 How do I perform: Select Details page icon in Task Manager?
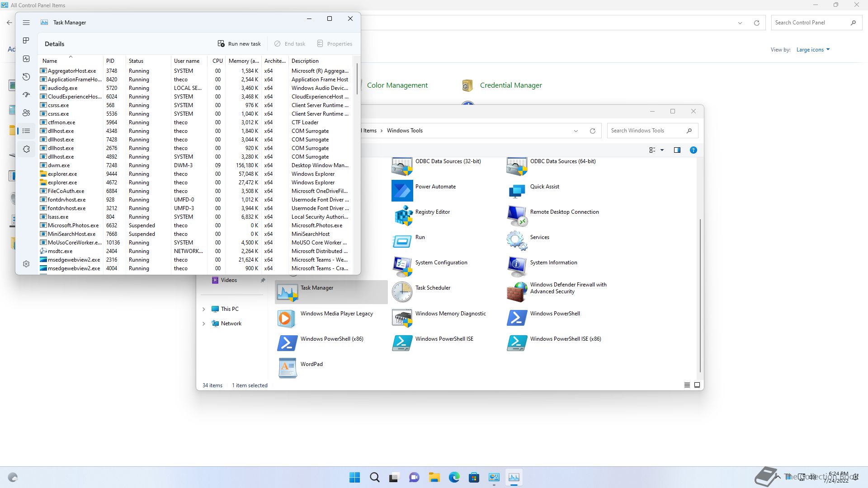26,131
